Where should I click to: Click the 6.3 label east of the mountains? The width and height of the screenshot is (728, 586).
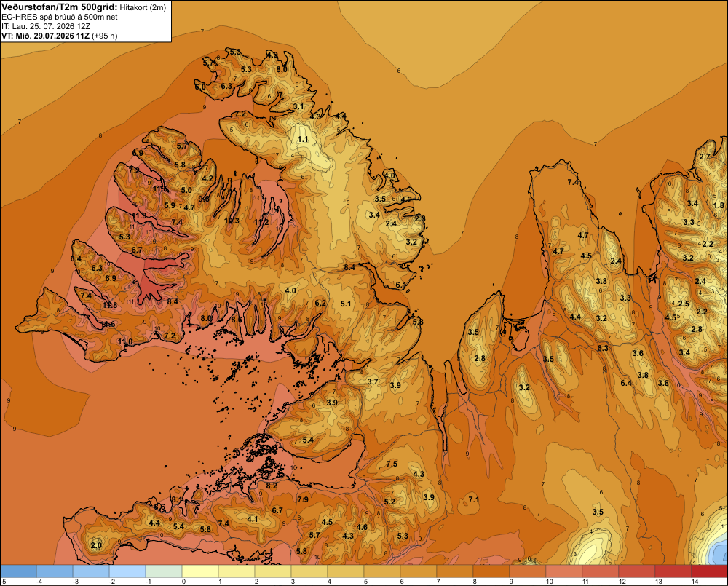[603, 348]
